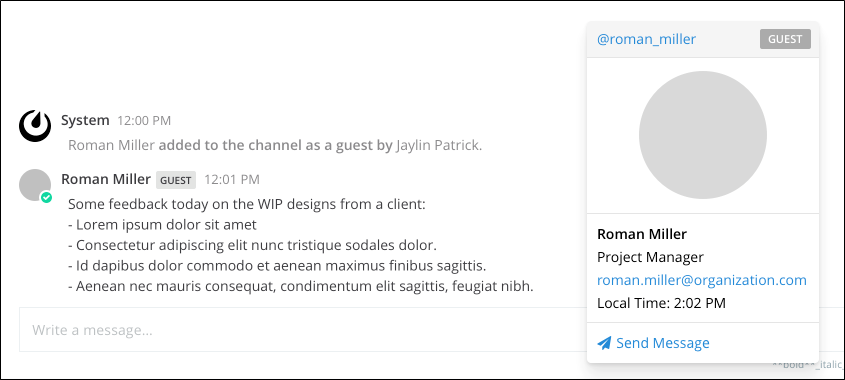The height and width of the screenshot is (380, 845).
Task: Click the System Mattermost logo avatar
Action: coord(35,126)
